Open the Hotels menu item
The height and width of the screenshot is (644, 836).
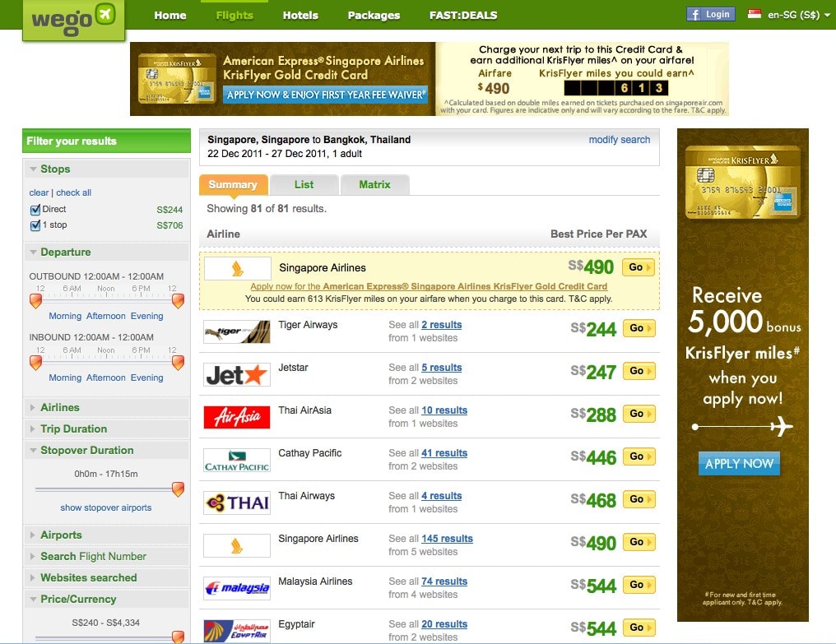click(x=300, y=16)
